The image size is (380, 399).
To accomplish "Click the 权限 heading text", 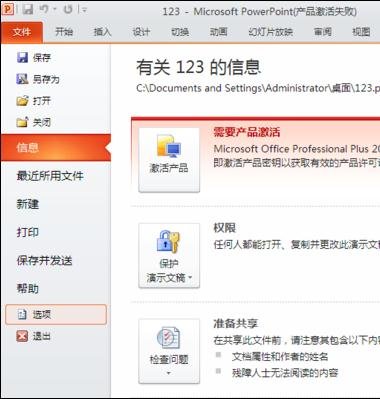I will [224, 228].
